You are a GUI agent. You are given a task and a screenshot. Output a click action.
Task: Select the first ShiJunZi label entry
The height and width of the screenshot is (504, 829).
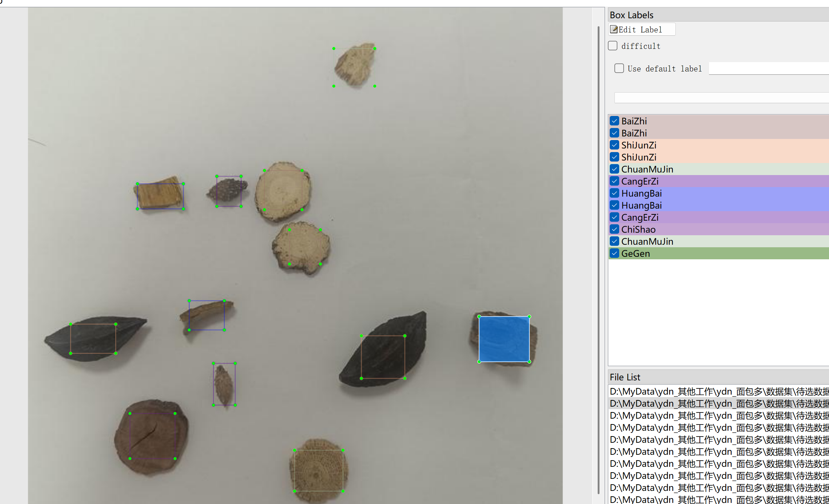click(x=639, y=145)
